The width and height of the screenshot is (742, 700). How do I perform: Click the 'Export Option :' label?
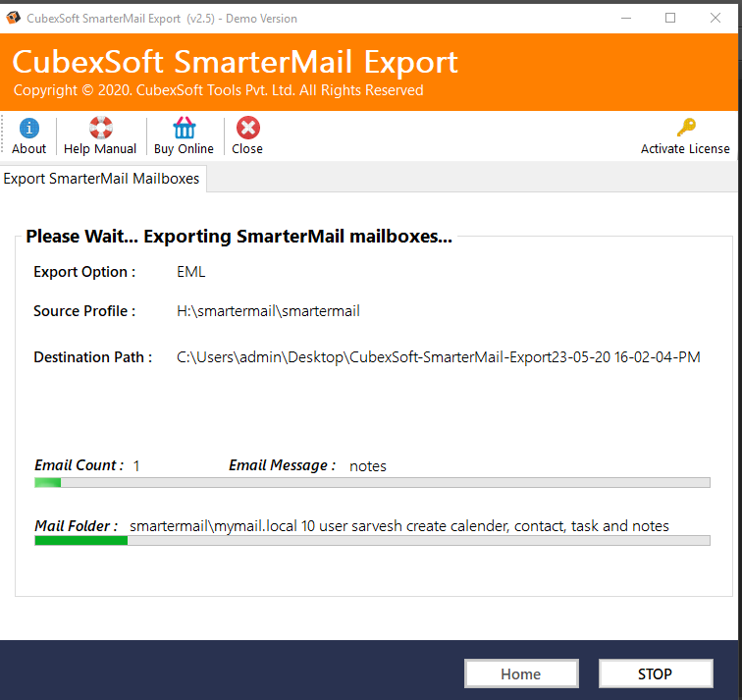point(84,272)
